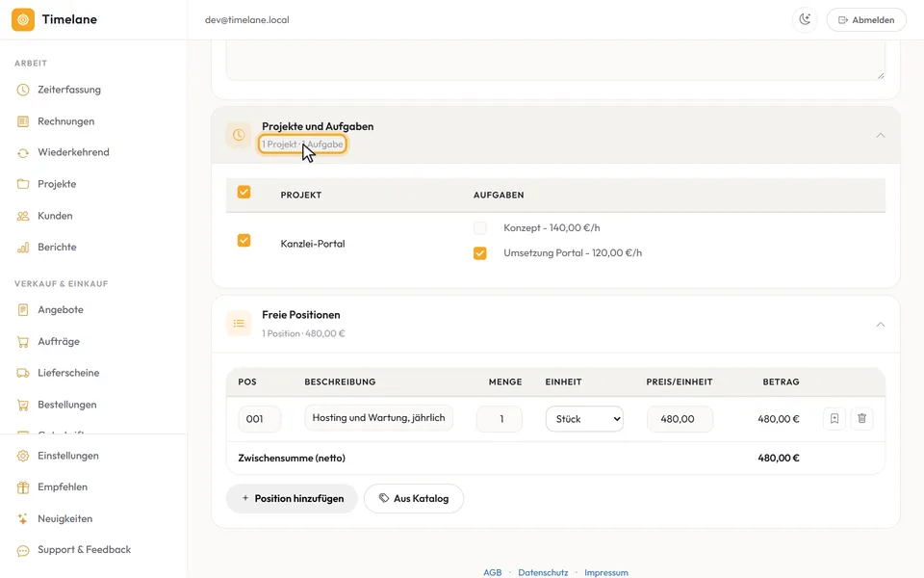Collapse the Projekte und Aufgaben section chevron
924x578 pixels.
[881, 136]
